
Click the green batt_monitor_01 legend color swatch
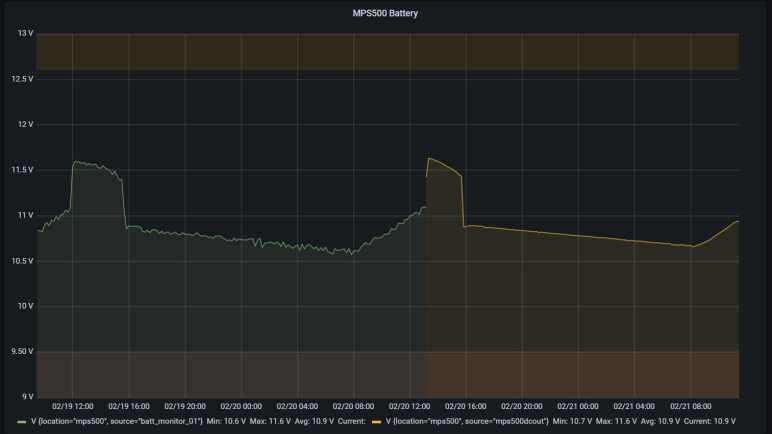tap(23, 423)
